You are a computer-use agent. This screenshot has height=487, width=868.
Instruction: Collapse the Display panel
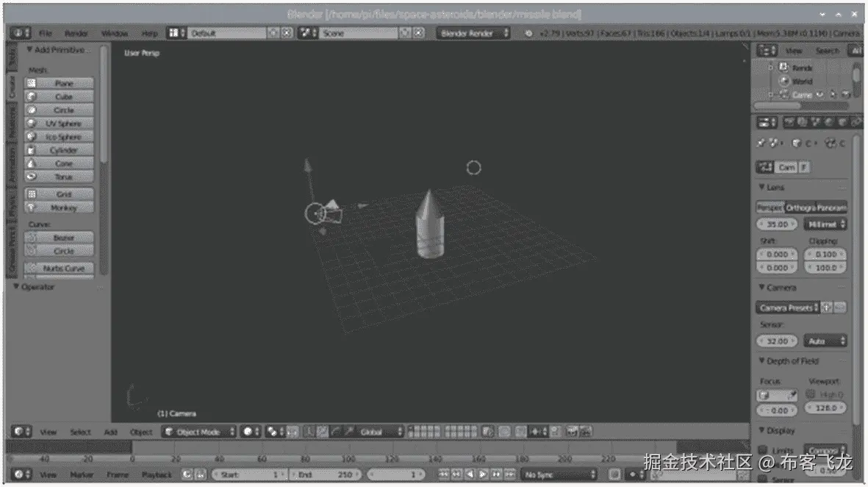coord(761,430)
